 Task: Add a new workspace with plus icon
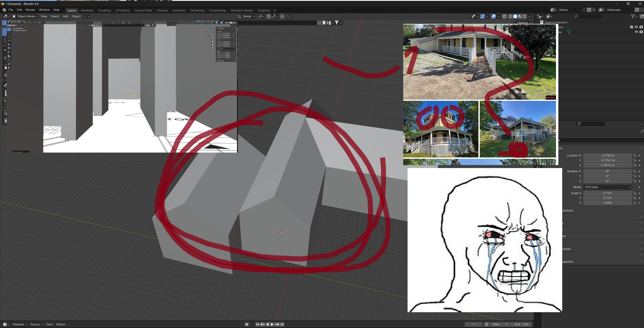[275, 10]
